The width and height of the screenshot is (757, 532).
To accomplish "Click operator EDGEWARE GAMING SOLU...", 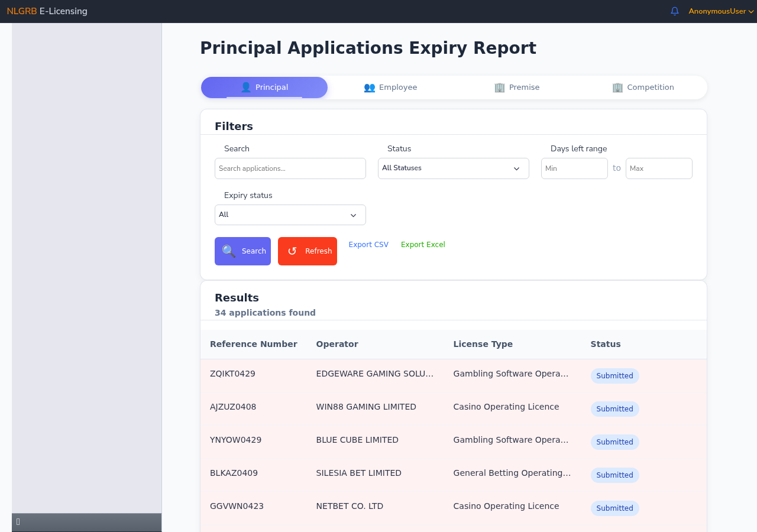I will pos(375,374).
